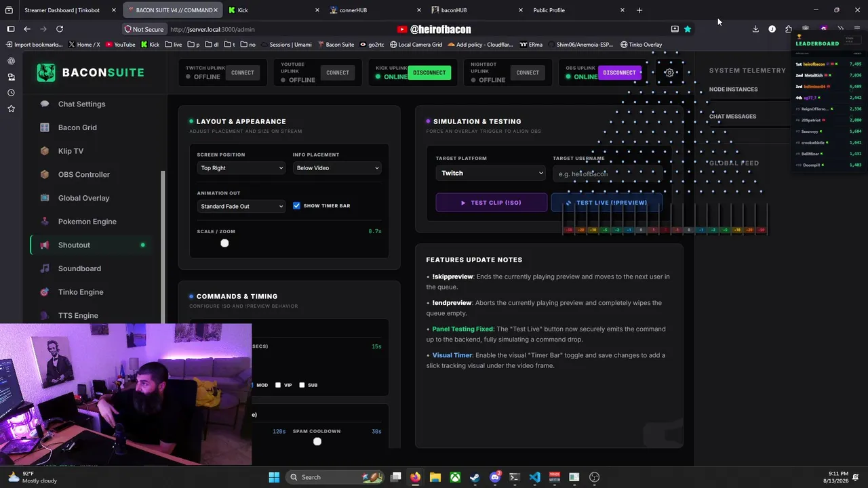This screenshot has width=868, height=488.
Task: Open the browser downloads icon
Action: 755,29
